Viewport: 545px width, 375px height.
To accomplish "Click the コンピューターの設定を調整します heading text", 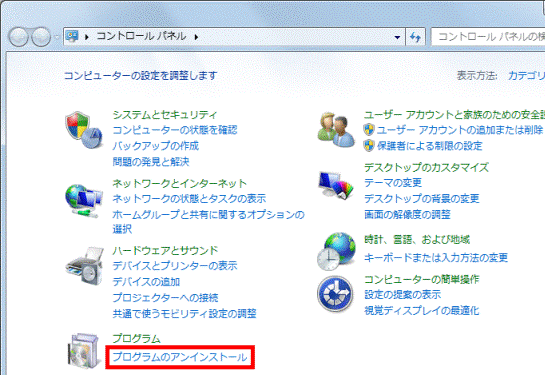I will point(141,75).
